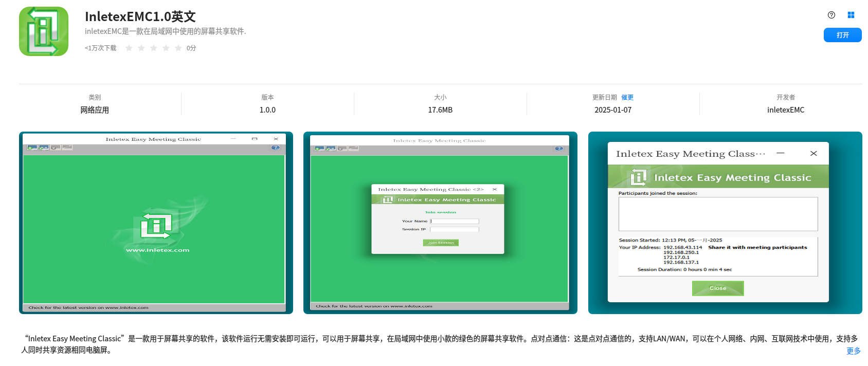Select the category value 网络应用
This screenshot has width=868, height=366.
[x=95, y=110]
